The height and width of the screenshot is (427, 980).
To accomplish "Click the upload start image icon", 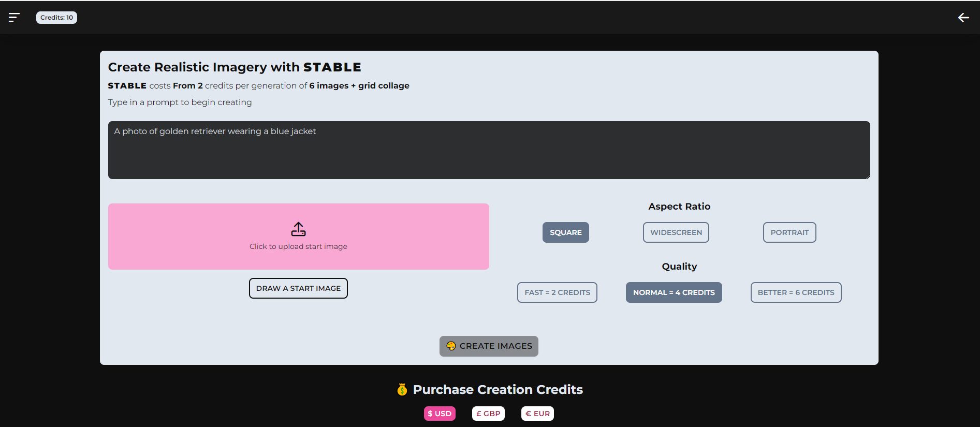I will [x=298, y=229].
